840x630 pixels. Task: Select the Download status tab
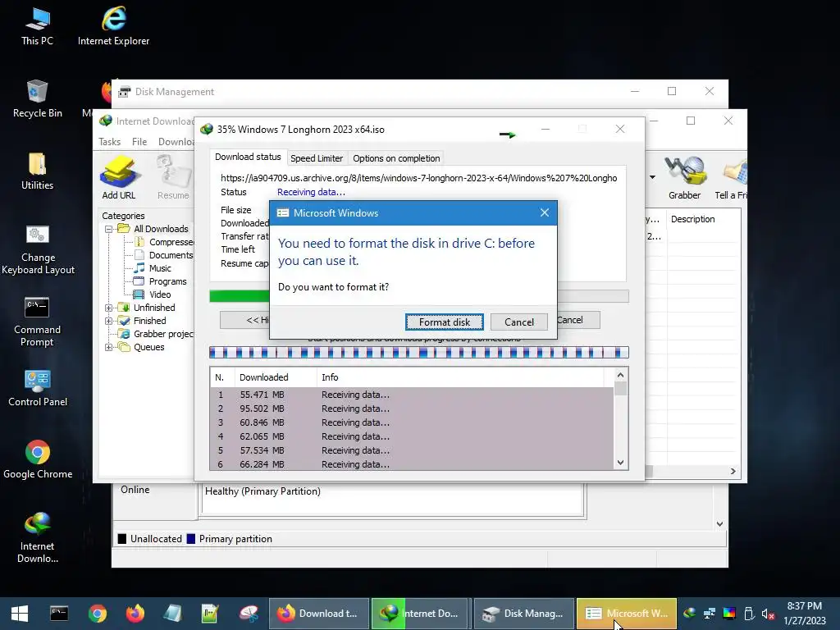(248, 157)
